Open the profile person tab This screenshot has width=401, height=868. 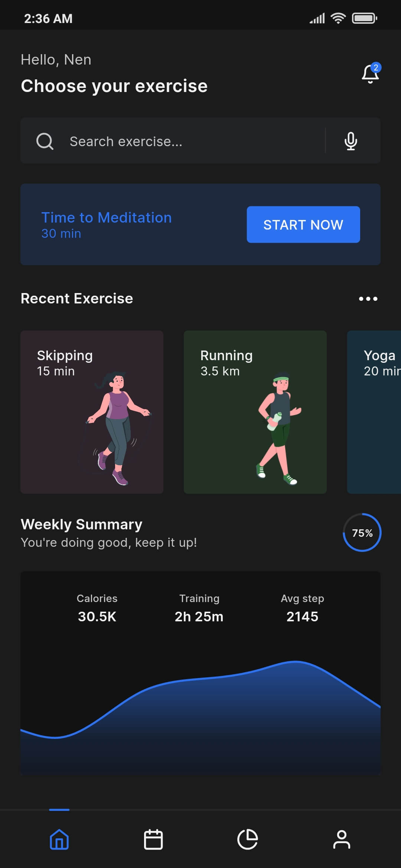click(x=342, y=839)
